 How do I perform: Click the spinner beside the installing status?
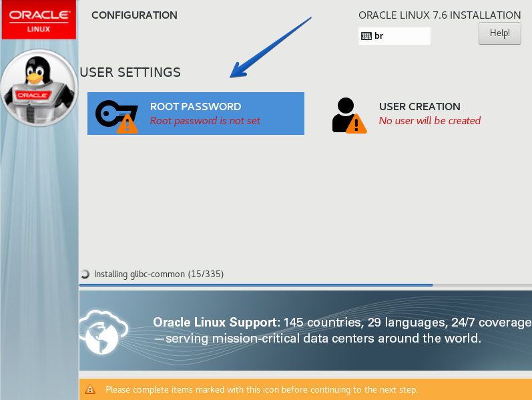point(85,274)
